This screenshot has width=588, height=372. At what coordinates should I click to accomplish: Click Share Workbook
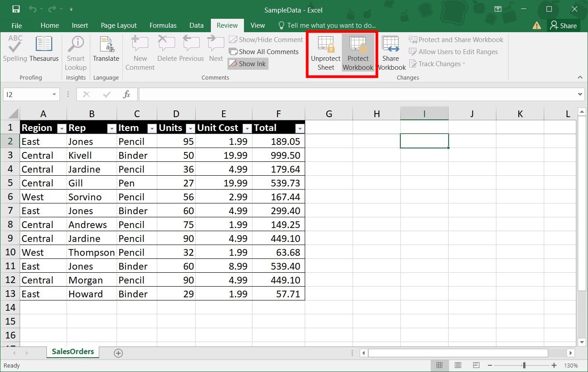pos(391,53)
